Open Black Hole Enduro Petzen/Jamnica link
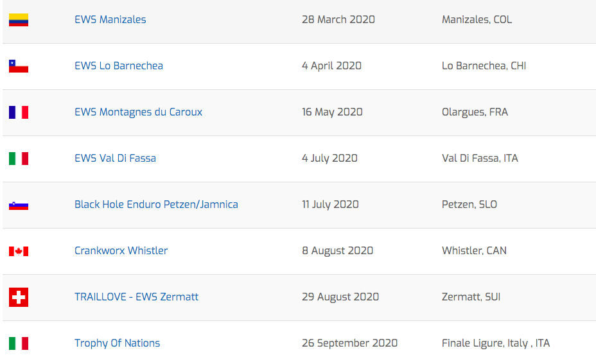 tap(156, 204)
